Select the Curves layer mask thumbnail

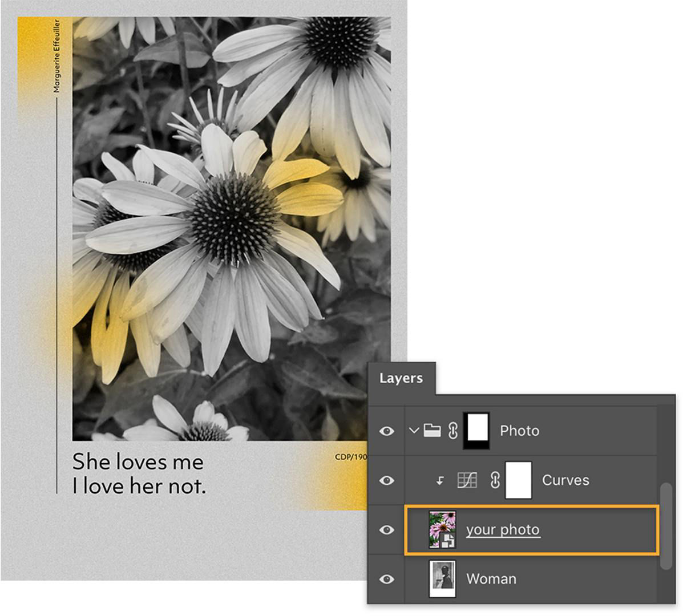click(518, 480)
